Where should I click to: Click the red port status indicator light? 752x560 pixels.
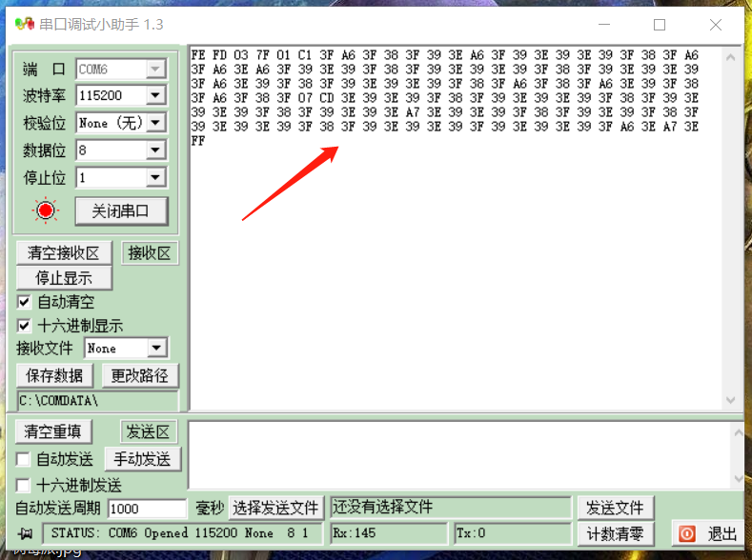coord(46,210)
